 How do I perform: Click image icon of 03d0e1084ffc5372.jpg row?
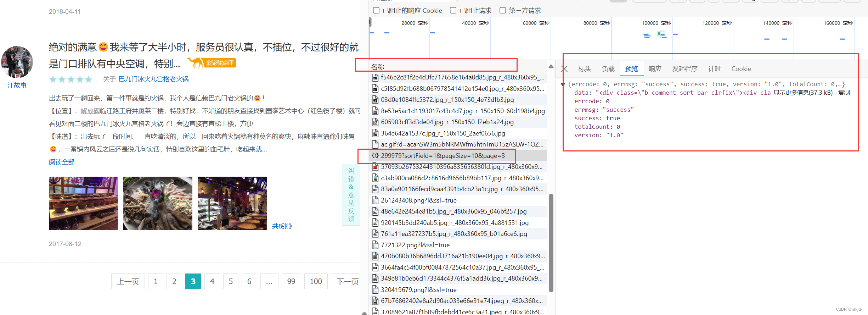pos(375,100)
